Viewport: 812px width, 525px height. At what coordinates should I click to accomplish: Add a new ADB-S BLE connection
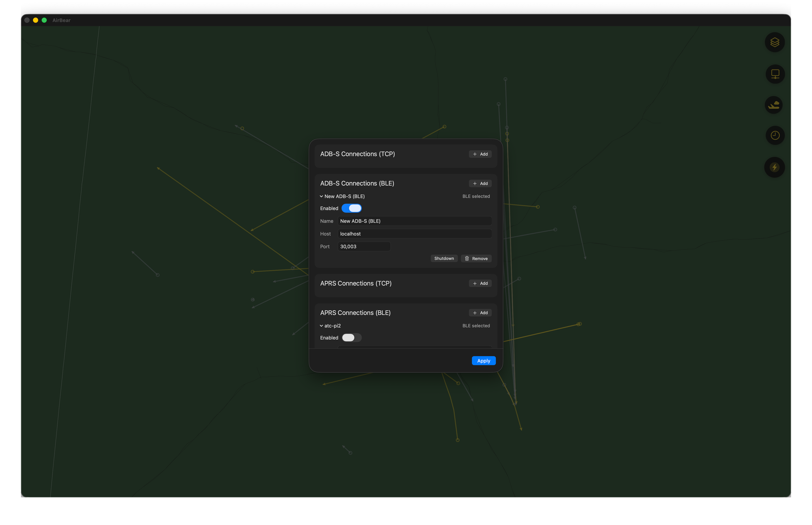pyautogui.click(x=480, y=184)
